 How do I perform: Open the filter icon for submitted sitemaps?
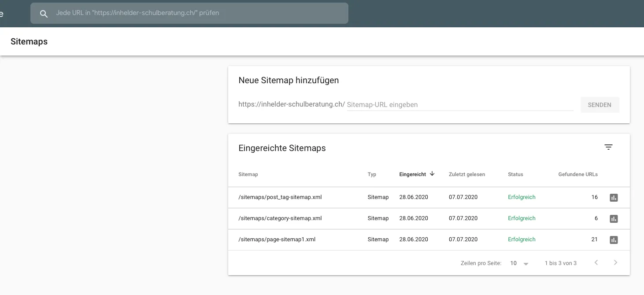[x=608, y=147]
